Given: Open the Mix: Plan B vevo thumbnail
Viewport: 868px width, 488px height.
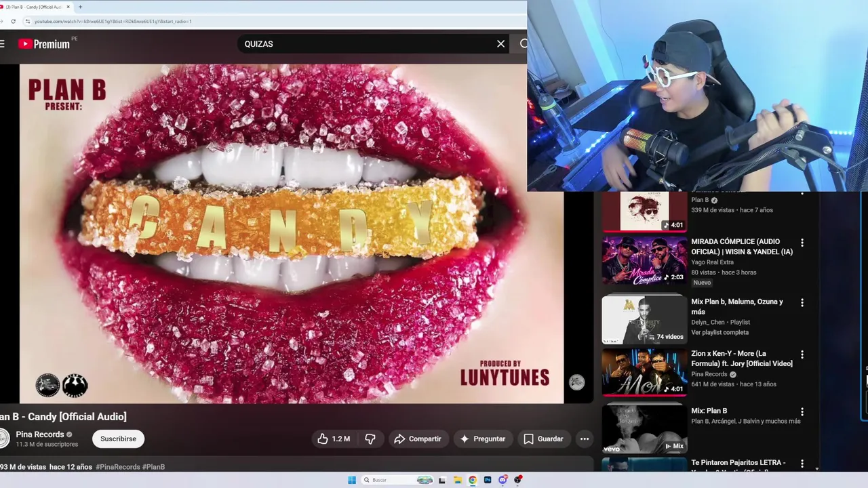Looking at the screenshot, I should (x=644, y=428).
